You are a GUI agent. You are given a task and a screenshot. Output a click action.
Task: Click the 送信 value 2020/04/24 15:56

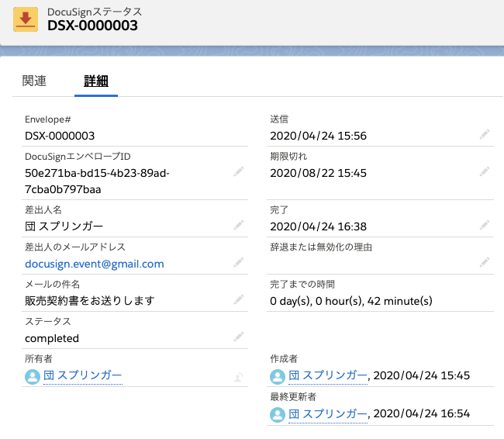[318, 136]
